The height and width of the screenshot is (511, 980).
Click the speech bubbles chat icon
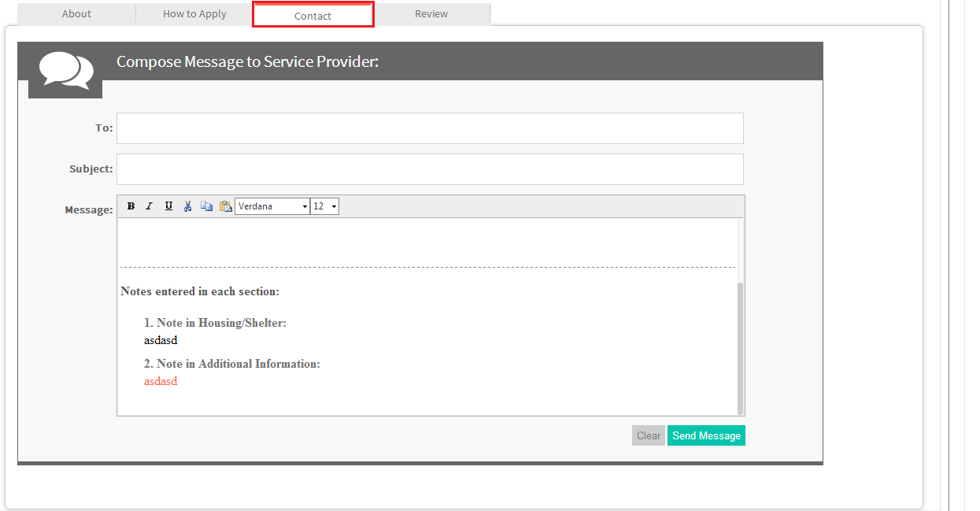point(65,70)
